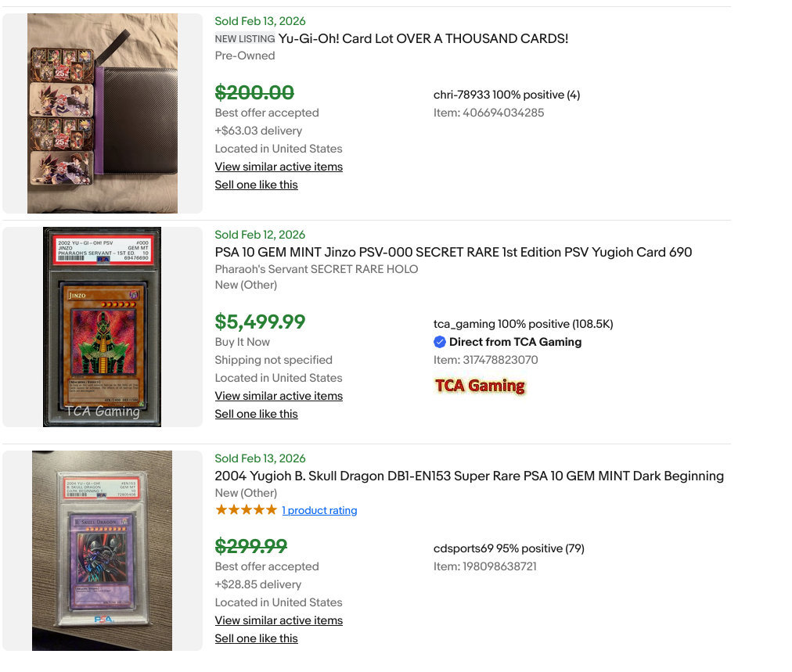Viewport: 792px width, 672px height.
Task: Click Sell one like this for the Skull Dragon listing
Action: (x=256, y=638)
